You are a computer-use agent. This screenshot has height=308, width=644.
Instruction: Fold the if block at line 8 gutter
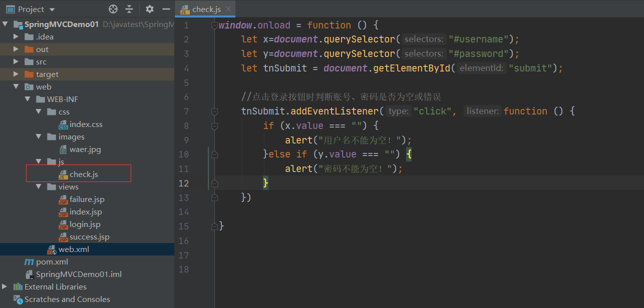[x=215, y=125]
